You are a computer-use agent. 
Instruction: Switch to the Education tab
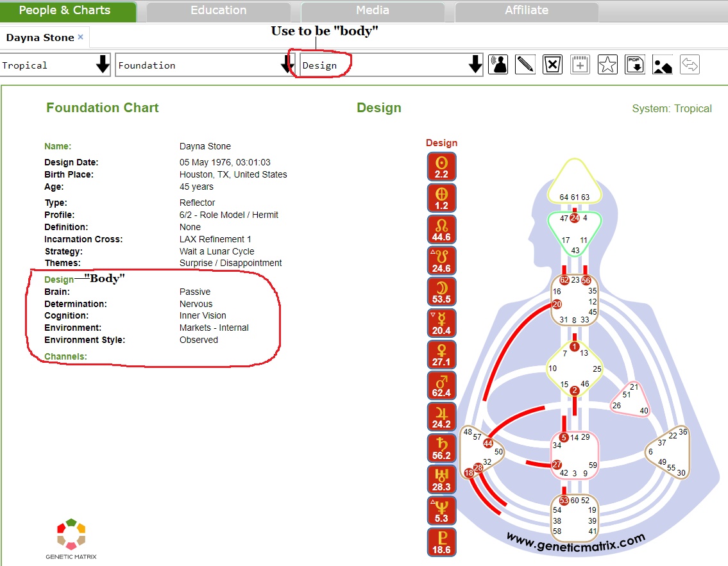[218, 11]
